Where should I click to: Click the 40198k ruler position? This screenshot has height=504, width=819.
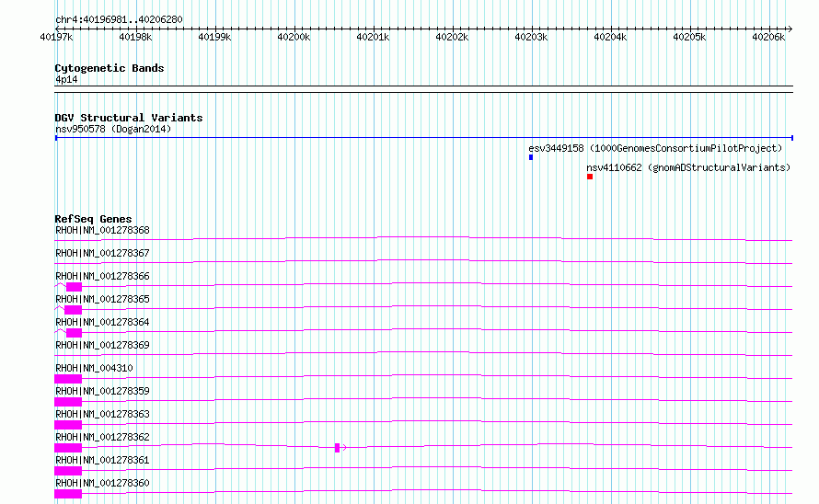tap(135, 37)
